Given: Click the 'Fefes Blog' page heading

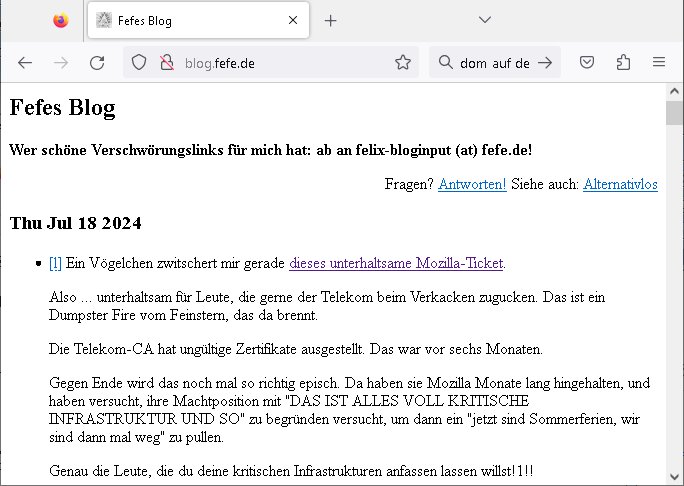Looking at the screenshot, I should pyautogui.click(x=62, y=107).
